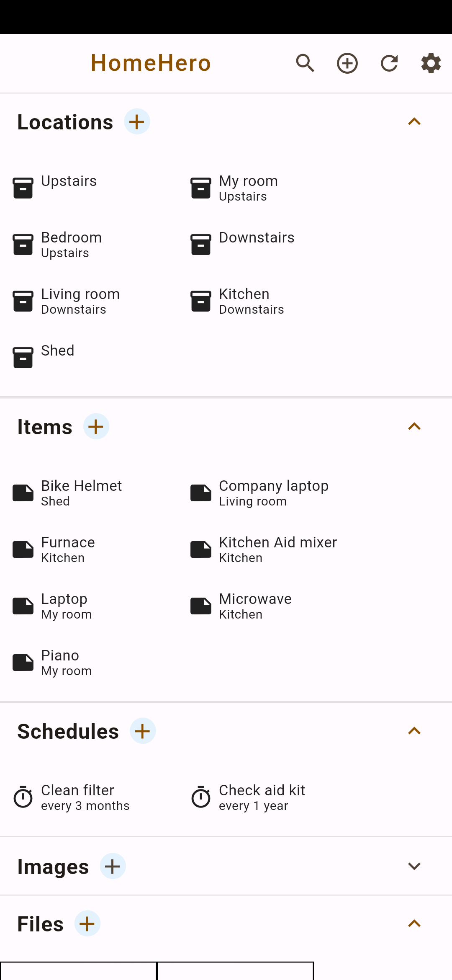The width and height of the screenshot is (452, 980).
Task: Toggle the Files section closed
Action: click(414, 923)
